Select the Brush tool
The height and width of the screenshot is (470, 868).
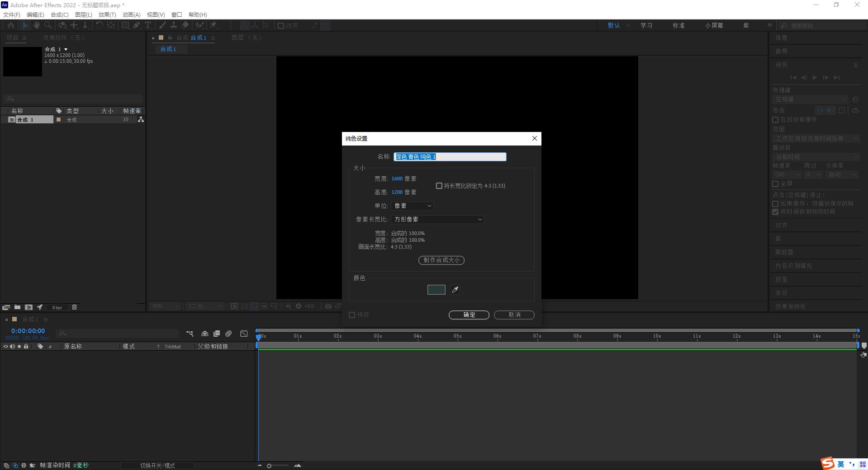coord(162,25)
